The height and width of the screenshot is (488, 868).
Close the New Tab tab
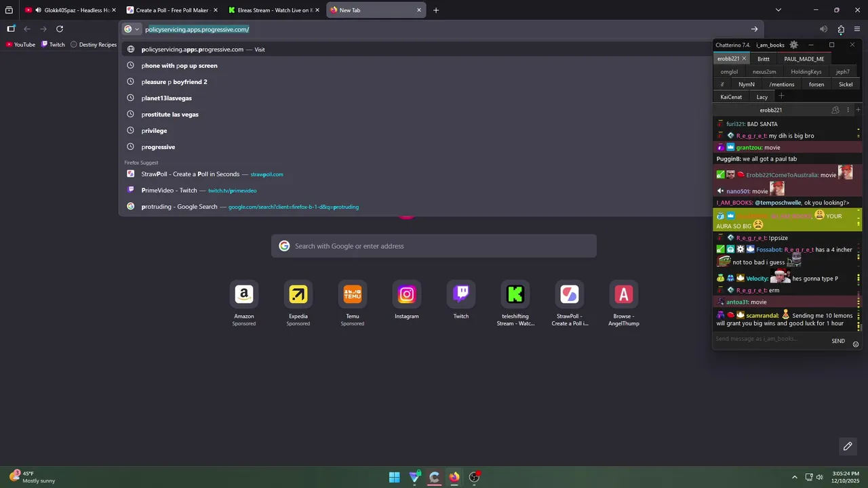click(419, 10)
